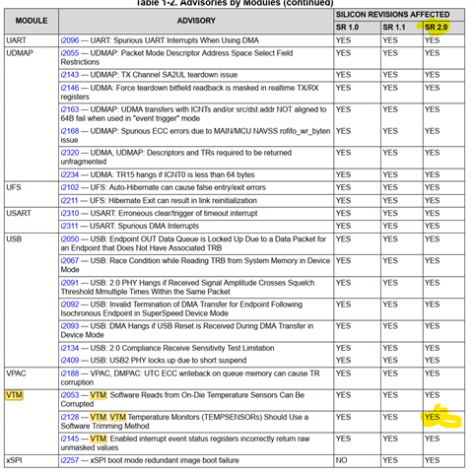Click SR 2.0 YES in i2257 row
Image resolution: width=476 pixels, height=473 pixels.
pyautogui.click(x=432, y=460)
